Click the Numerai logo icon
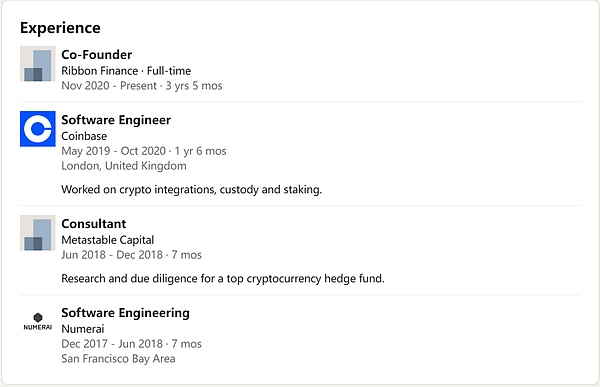This screenshot has height=387, width=600. click(38, 322)
